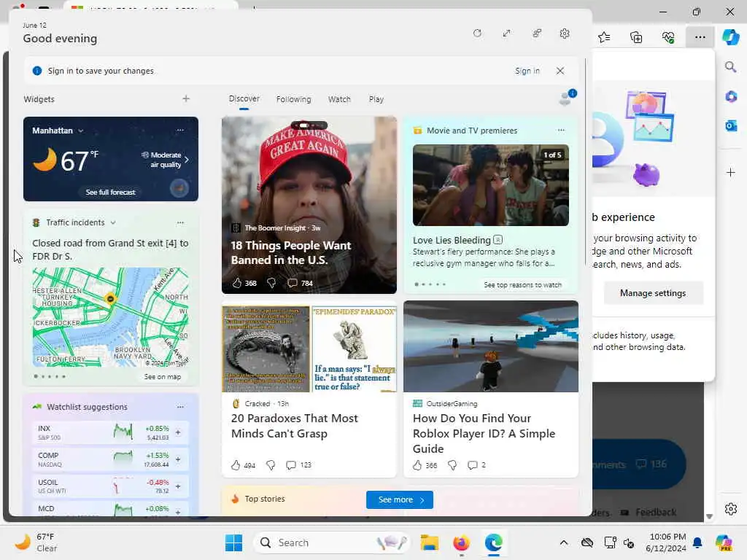The width and height of the screenshot is (747, 560).
Task: Open Edge sidebar search icon
Action: point(731,66)
